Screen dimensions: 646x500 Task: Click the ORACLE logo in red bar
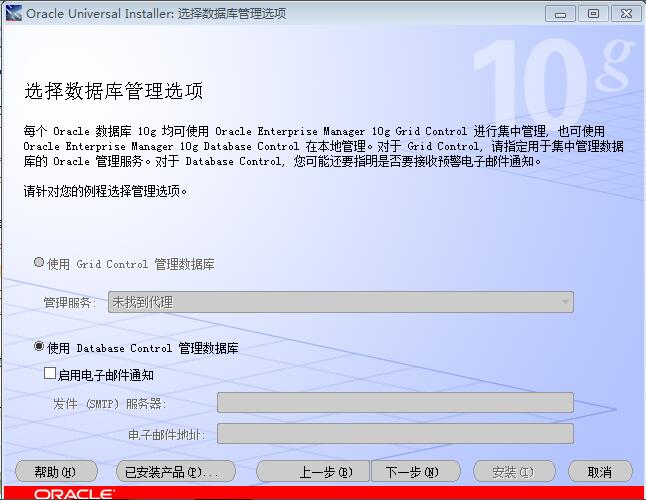pos(74,494)
